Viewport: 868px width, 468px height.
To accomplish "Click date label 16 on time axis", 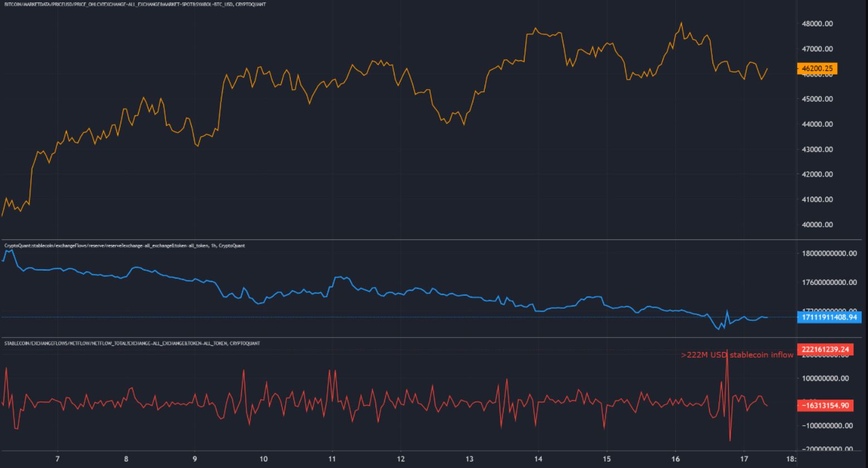I will (675, 459).
